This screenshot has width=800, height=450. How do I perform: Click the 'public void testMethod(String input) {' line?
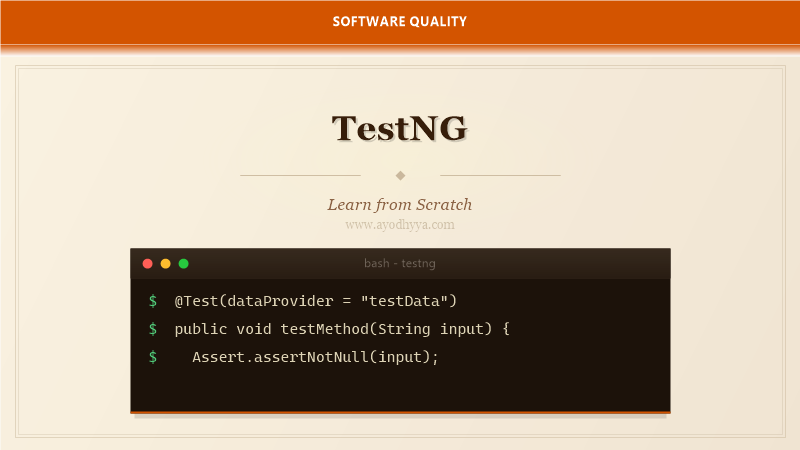[x=342, y=329]
